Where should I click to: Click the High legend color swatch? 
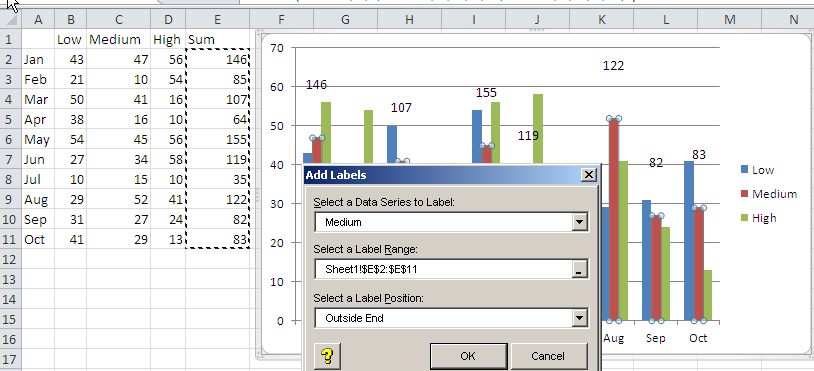coord(744,218)
